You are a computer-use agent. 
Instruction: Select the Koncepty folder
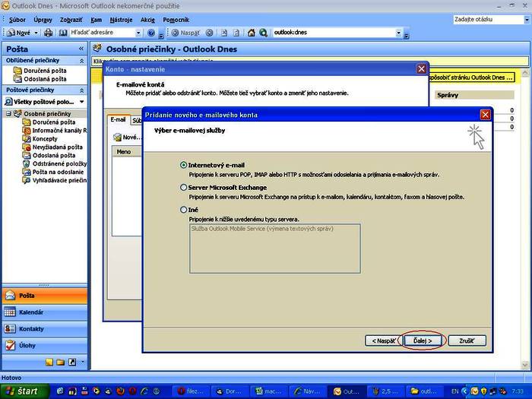pyautogui.click(x=45, y=138)
